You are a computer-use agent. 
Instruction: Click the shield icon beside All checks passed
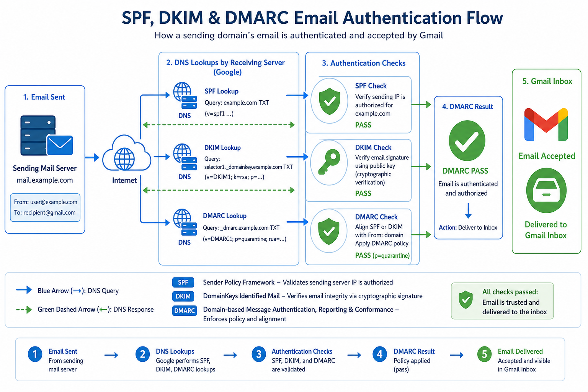point(465,300)
